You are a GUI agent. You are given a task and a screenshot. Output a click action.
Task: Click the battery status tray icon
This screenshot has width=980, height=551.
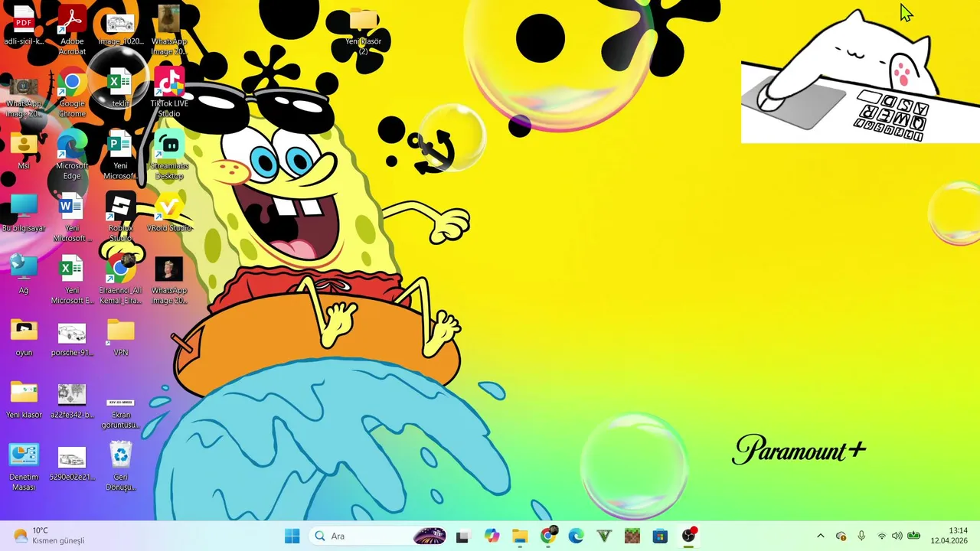pyautogui.click(x=913, y=536)
